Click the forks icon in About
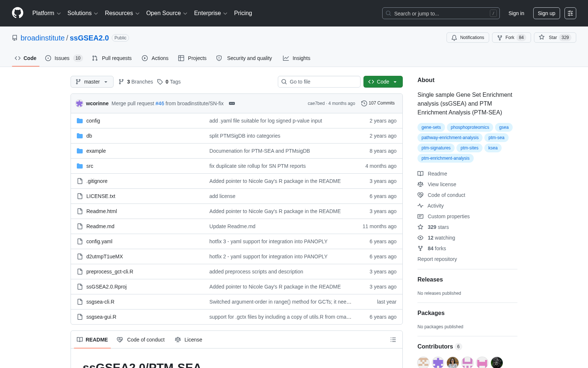The width and height of the screenshot is (588, 368). (x=420, y=248)
